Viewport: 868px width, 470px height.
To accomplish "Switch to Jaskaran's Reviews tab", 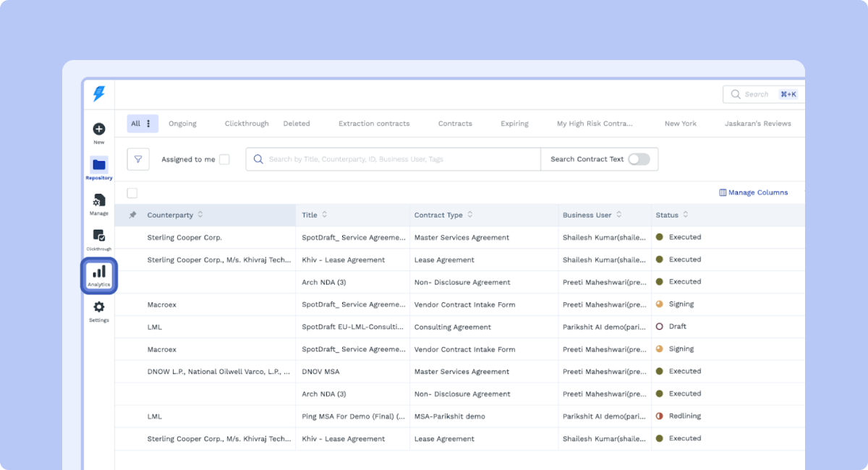I will point(758,124).
